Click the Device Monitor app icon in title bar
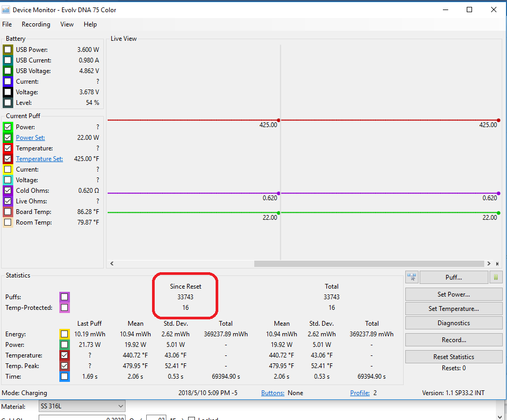Image resolution: width=507 pixels, height=420 pixels. click(6, 10)
